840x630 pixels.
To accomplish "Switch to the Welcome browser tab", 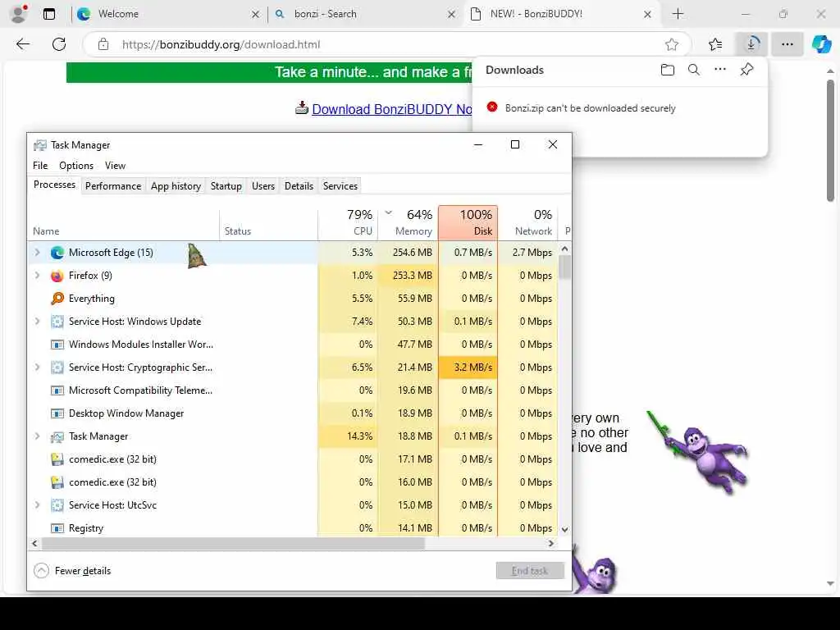I will point(167,14).
